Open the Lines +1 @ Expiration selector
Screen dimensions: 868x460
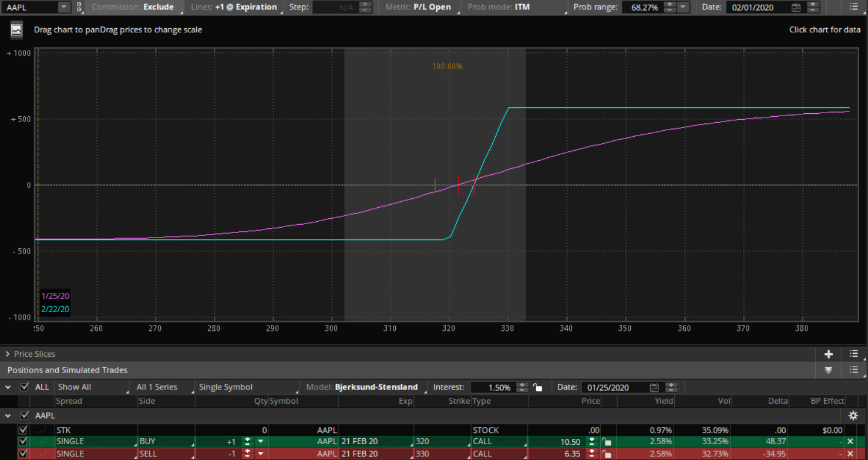click(x=235, y=7)
